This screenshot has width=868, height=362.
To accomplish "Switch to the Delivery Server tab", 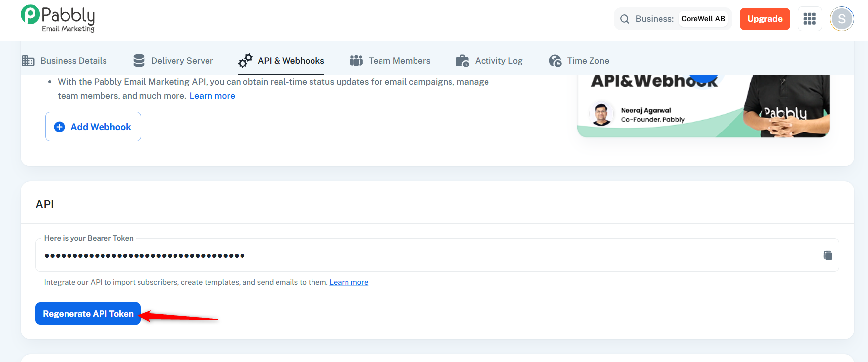I will [x=173, y=61].
